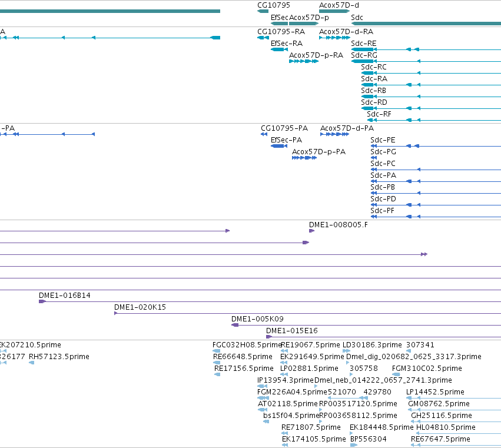This screenshot has width=501, height=448.
Task: Select the EfSec-PA protein label
Action: [x=286, y=140]
